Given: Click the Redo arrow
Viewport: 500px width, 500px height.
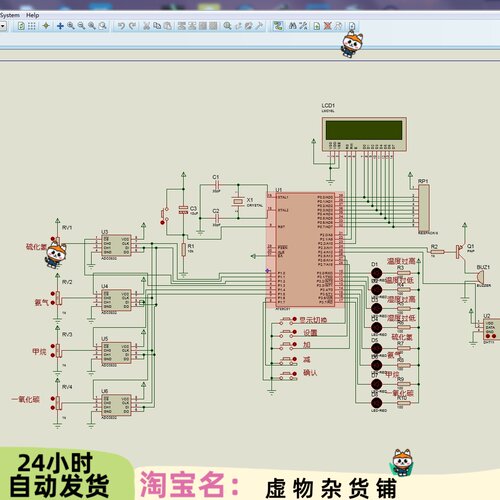Looking at the screenshot, I should click(132, 26).
